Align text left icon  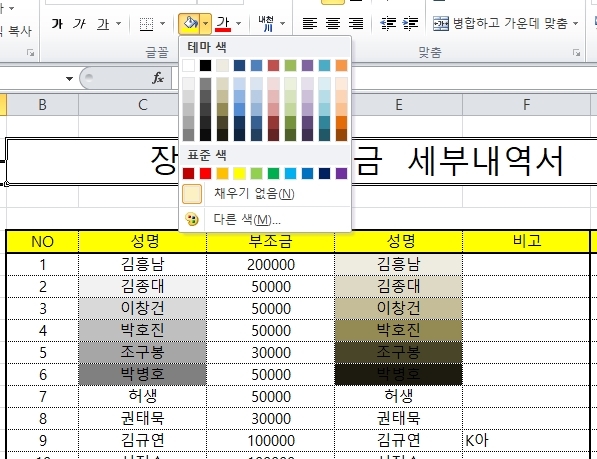click(x=310, y=24)
